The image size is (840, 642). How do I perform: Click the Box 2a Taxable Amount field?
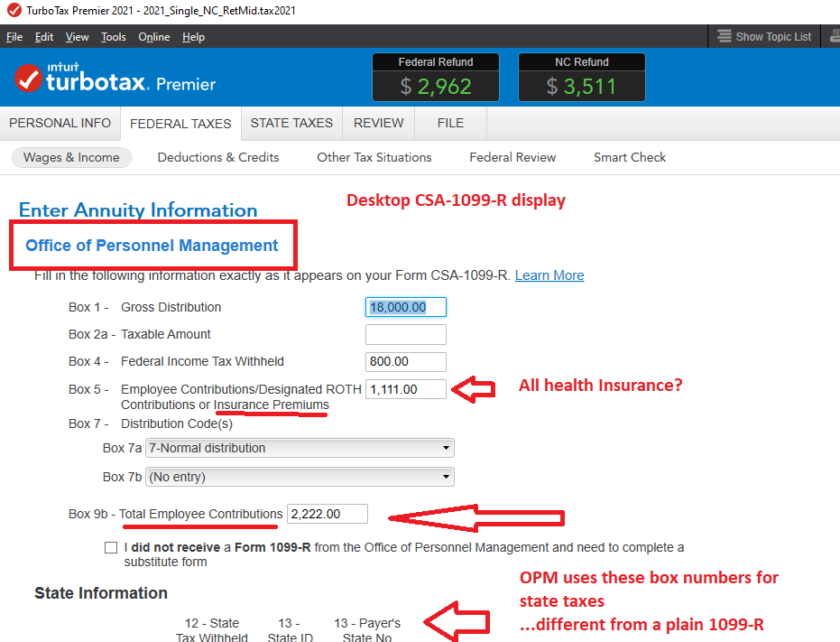point(405,335)
